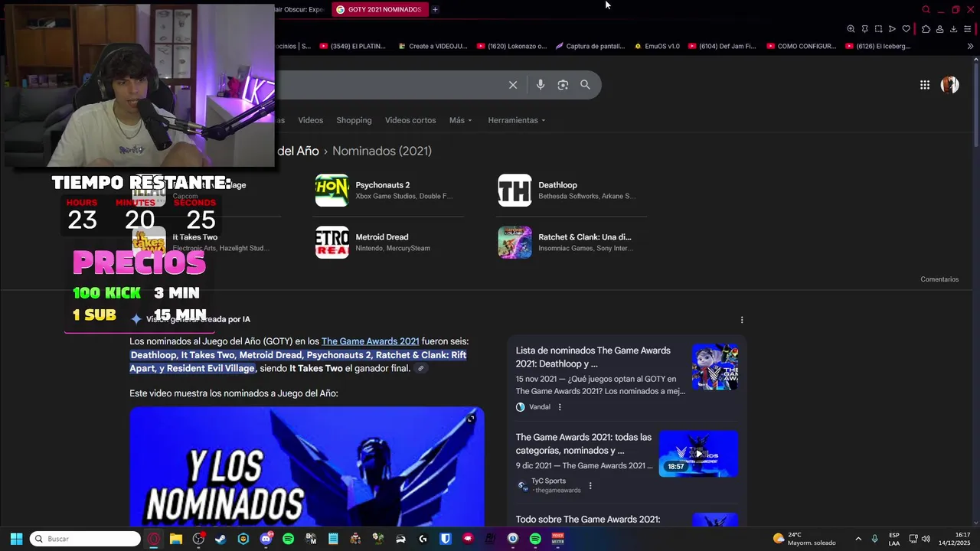Open bookmark EmuOS v1.0
This screenshot has width=980, height=551.
[657, 46]
